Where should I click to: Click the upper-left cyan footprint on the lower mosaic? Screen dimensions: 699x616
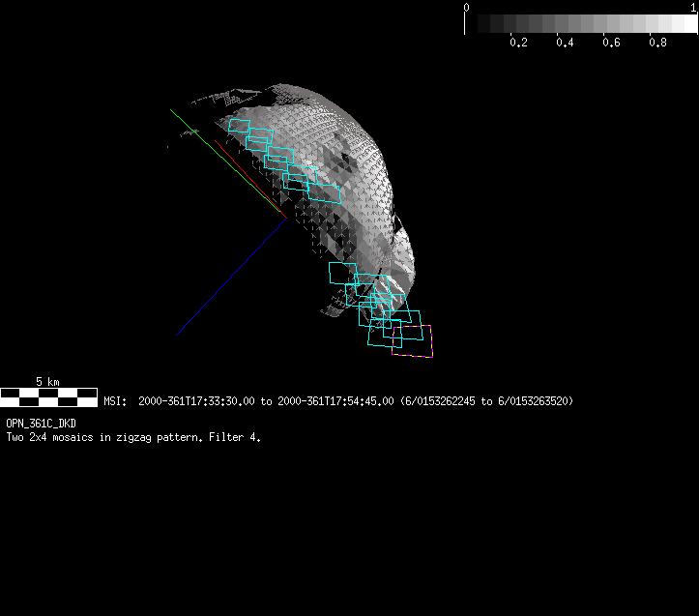342,272
